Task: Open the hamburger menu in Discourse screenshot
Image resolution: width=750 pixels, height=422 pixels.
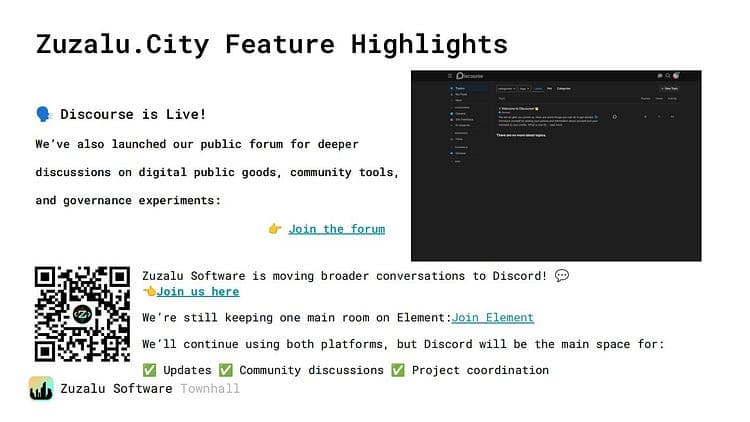Action: click(450, 76)
